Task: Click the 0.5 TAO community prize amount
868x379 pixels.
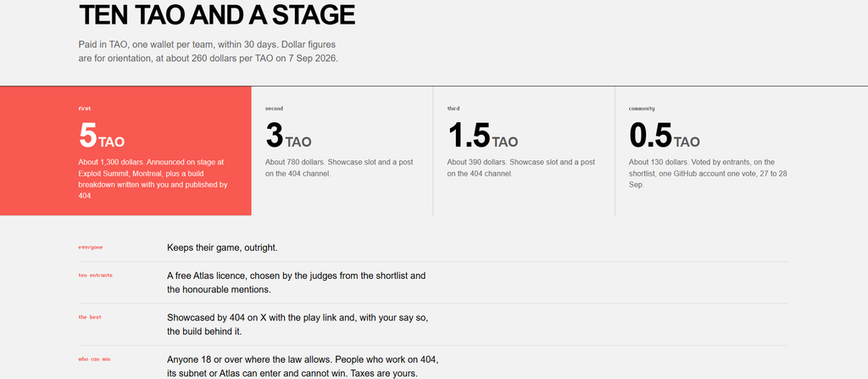Action: point(665,136)
